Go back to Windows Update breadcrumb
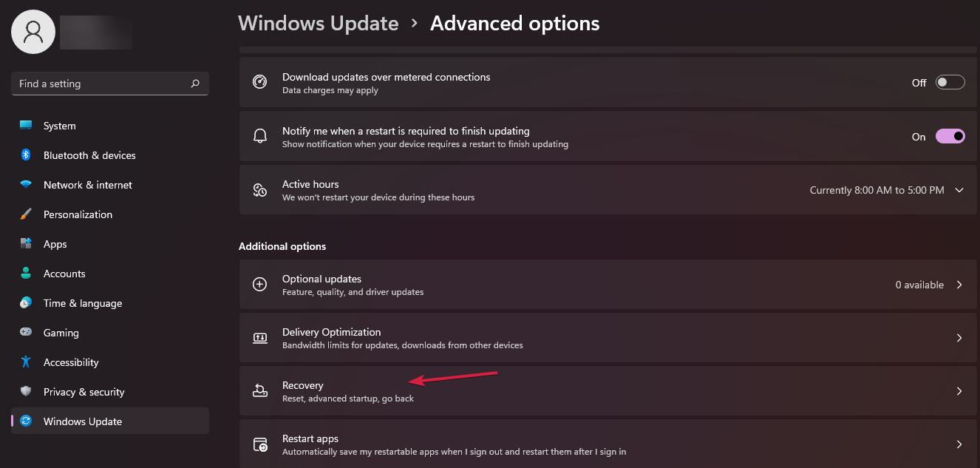980x468 pixels. [319, 24]
